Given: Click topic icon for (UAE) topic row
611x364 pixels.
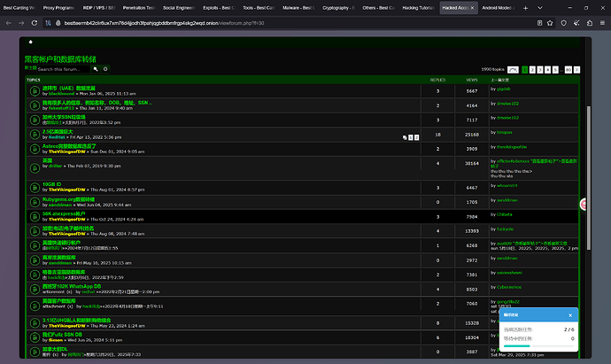Looking at the screenshot, I should click(x=35, y=91).
